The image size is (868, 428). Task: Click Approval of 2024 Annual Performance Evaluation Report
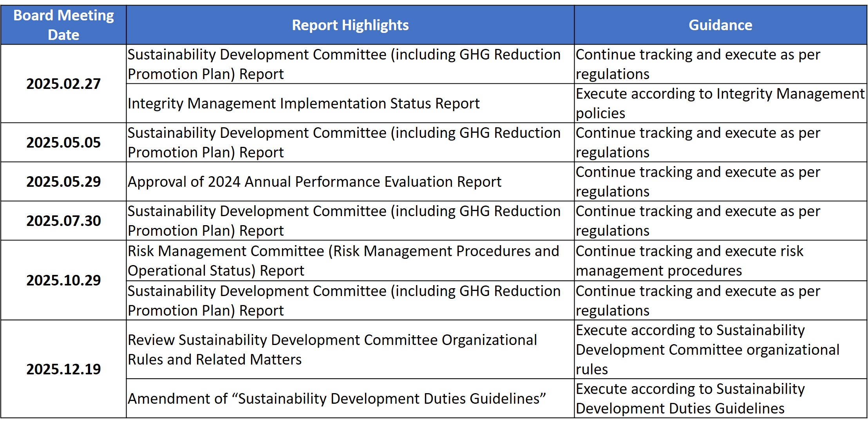314,182
